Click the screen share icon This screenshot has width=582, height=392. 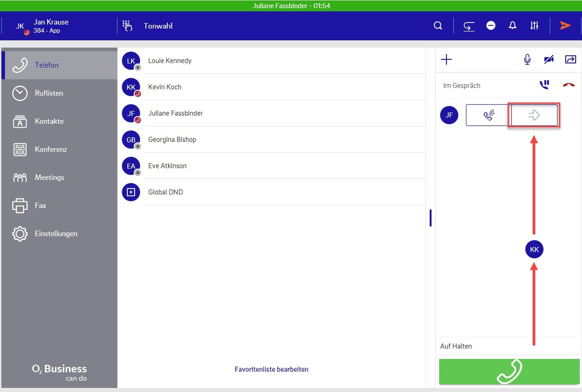pyautogui.click(x=570, y=60)
